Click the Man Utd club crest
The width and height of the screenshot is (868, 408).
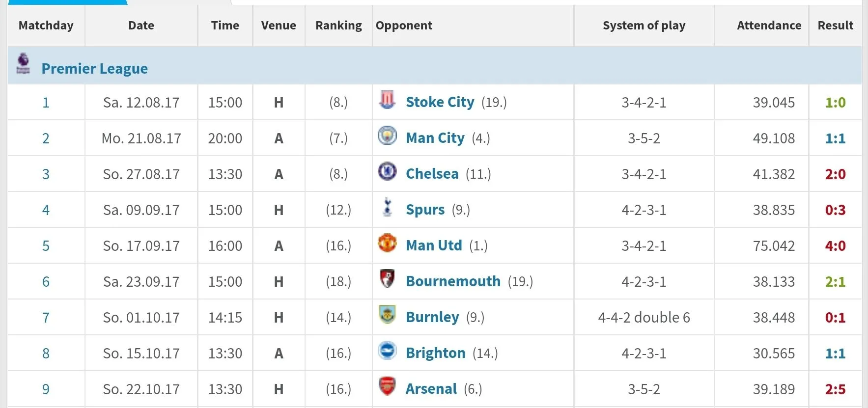click(387, 243)
